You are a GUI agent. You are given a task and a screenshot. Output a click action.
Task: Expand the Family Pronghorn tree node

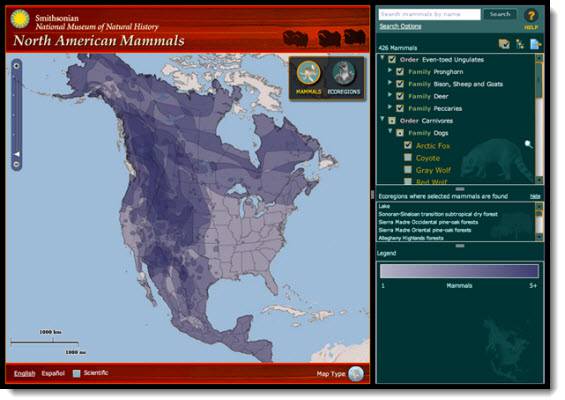pyautogui.click(x=390, y=71)
